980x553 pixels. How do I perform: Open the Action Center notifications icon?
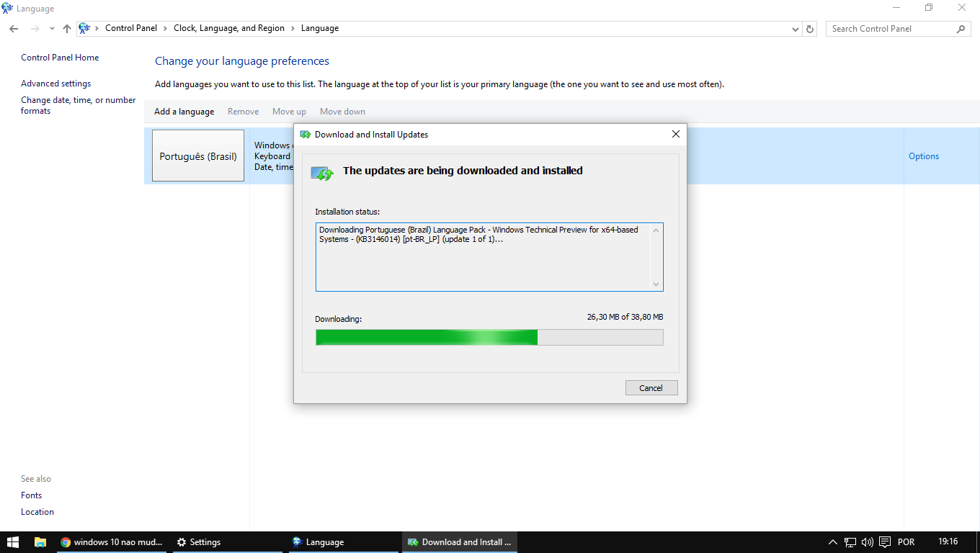pyautogui.click(x=884, y=542)
